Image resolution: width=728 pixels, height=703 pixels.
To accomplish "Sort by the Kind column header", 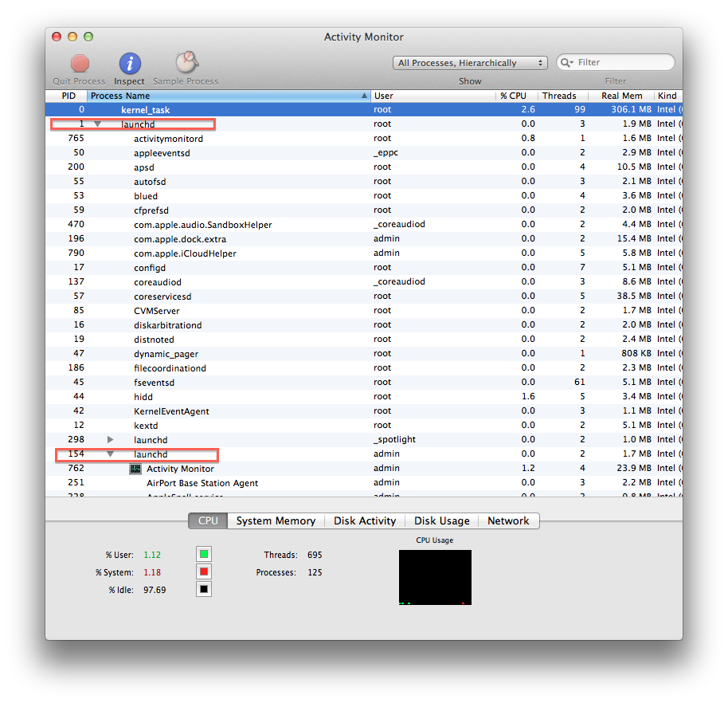I will coord(667,96).
